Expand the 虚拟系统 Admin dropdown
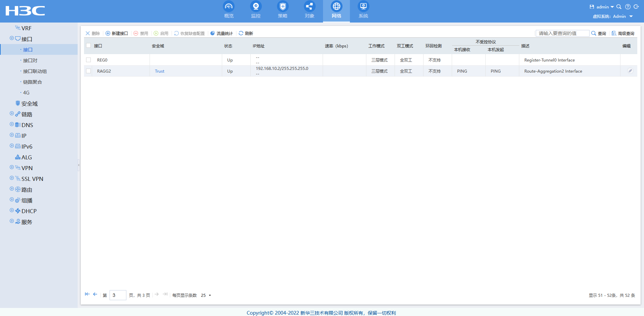 point(631,16)
